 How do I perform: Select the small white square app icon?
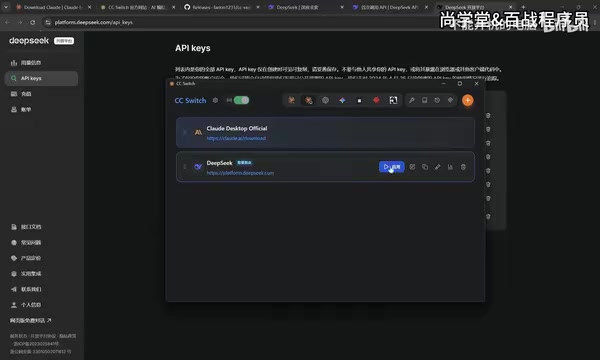point(359,100)
